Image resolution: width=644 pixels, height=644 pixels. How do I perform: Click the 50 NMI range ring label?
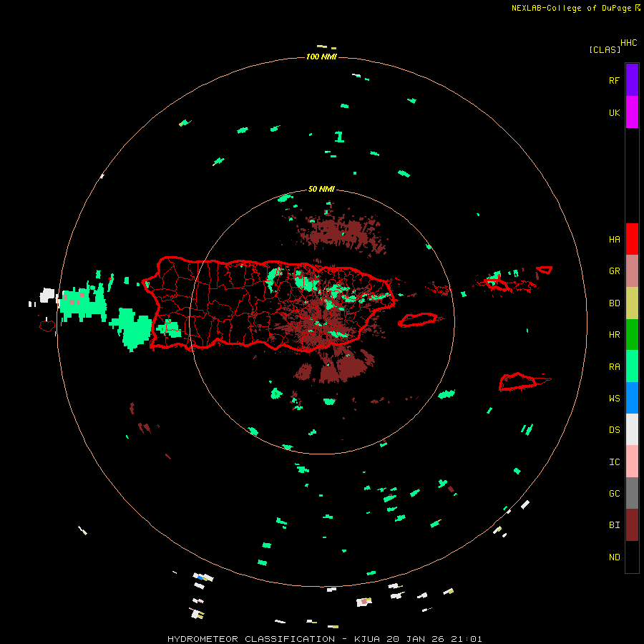[321, 189]
